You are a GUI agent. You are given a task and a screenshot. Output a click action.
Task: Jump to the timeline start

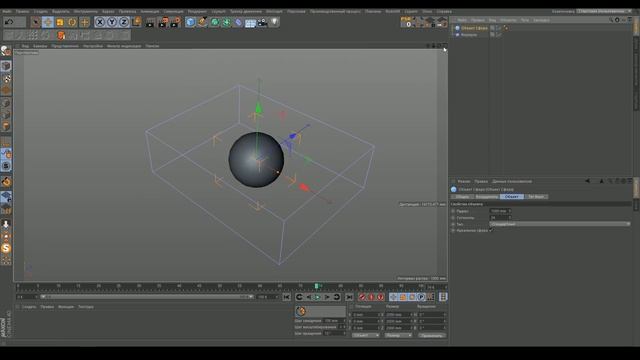pyautogui.click(x=287, y=297)
